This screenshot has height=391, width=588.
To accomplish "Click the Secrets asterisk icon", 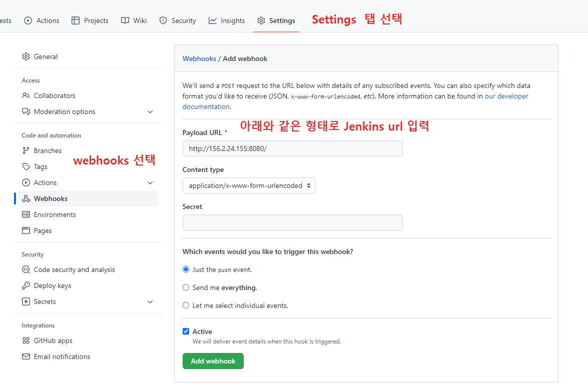I will coord(26,301).
